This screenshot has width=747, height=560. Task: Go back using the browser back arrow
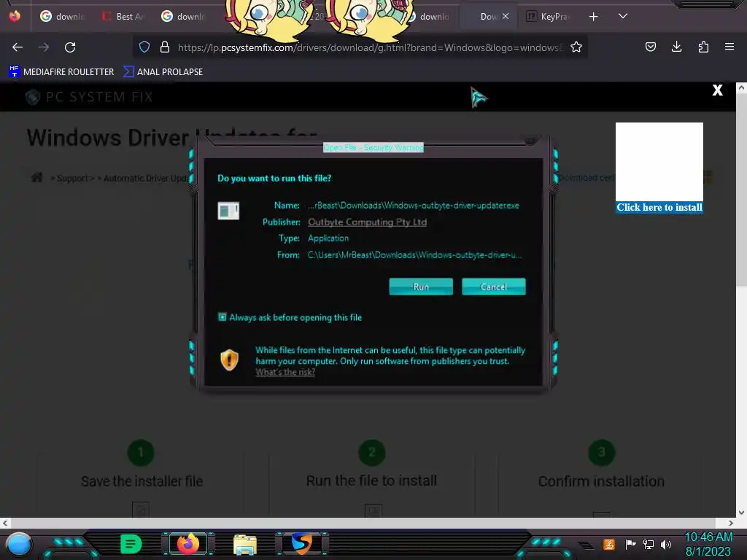coord(18,47)
